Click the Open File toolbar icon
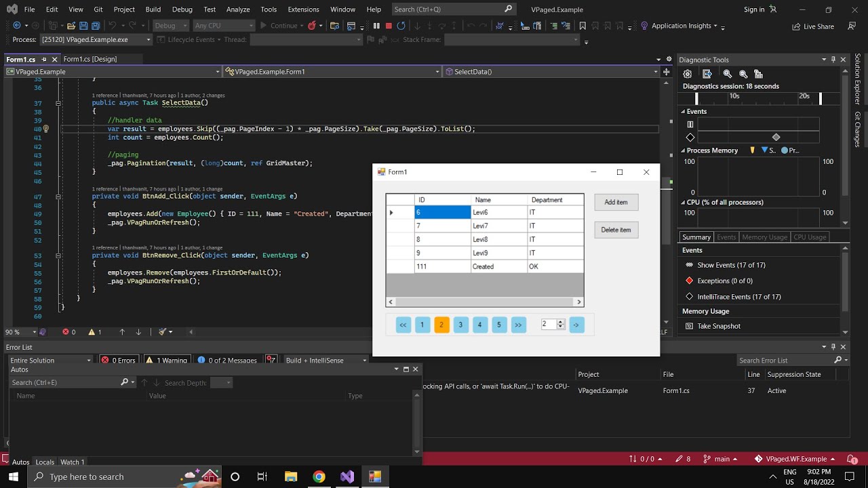Image resolution: width=868 pixels, height=488 pixels. (71, 26)
